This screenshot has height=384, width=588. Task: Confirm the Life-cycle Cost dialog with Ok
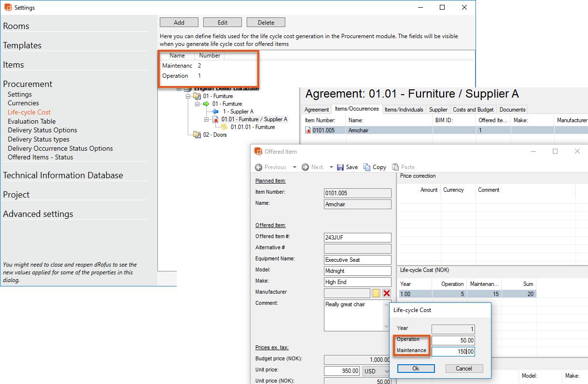click(416, 369)
